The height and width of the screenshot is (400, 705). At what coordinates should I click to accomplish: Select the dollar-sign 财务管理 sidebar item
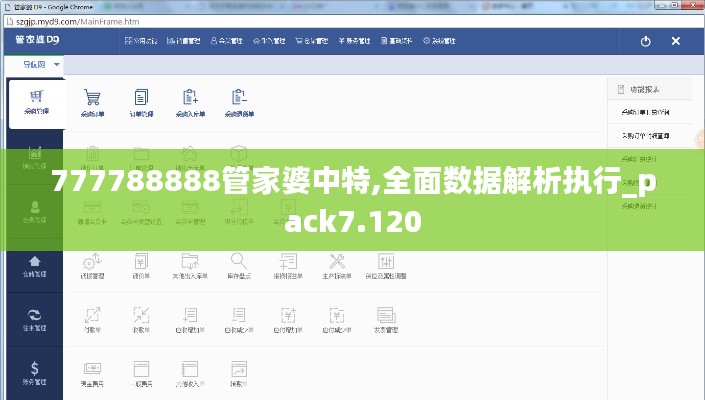(x=35, y=374)
